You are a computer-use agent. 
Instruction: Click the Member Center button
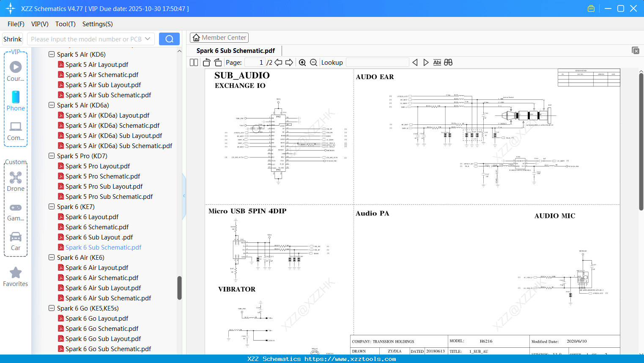(x=219, y=37)
